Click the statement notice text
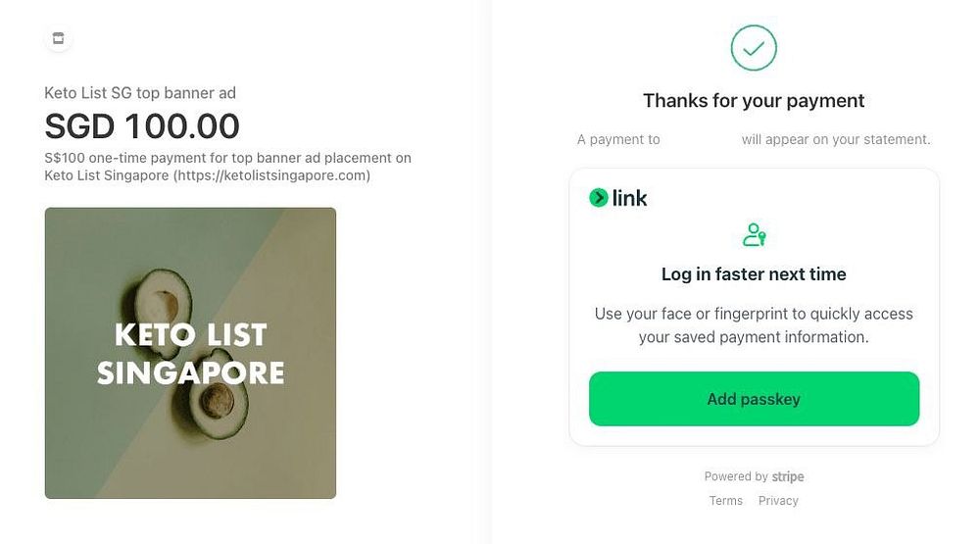 coord(835,140)
